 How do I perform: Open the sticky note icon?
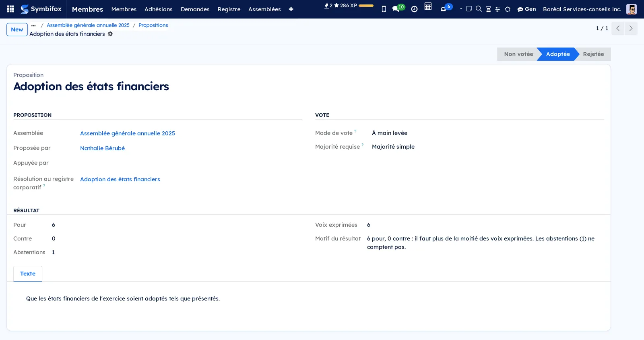(x=469, y=9)
